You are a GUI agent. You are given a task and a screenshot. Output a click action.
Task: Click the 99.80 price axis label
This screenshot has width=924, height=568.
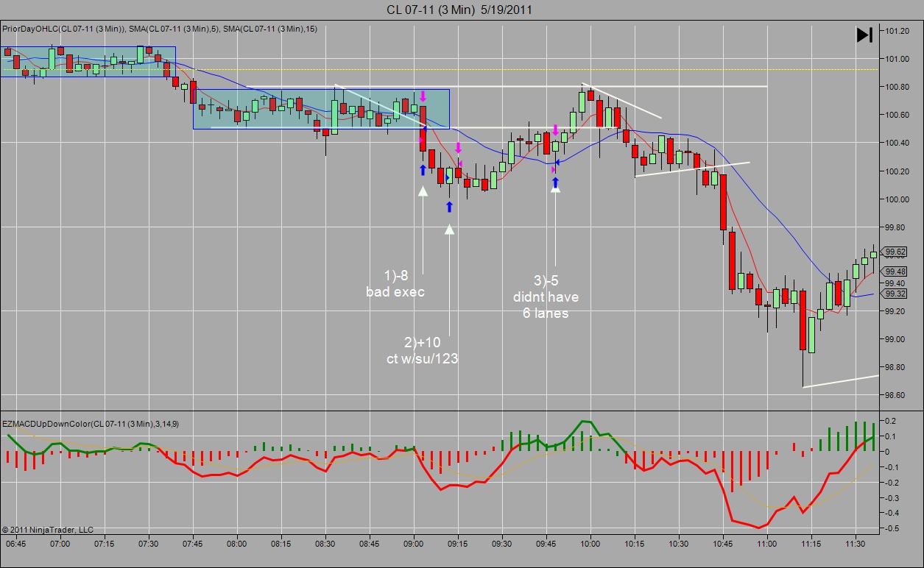point(896,227)
